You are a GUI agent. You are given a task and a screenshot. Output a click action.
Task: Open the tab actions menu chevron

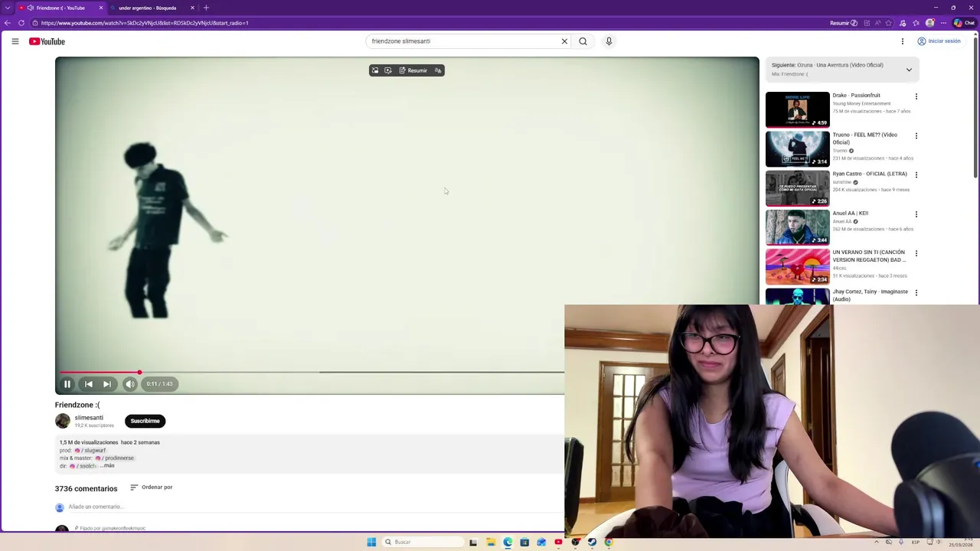pos(8,8)
